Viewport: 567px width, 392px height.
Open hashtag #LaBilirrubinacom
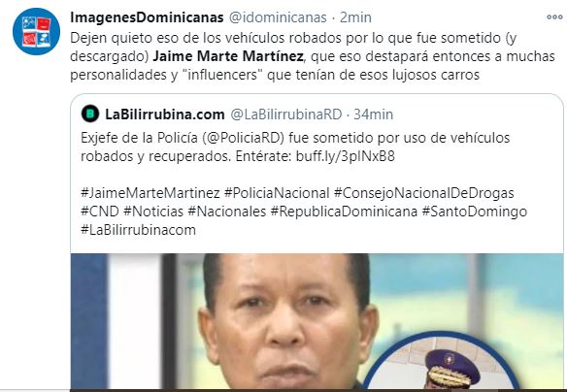tap(138, 230)
